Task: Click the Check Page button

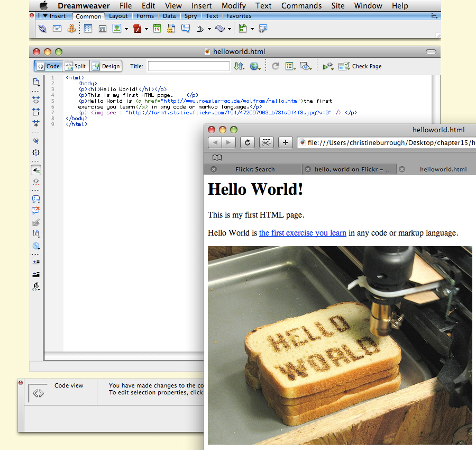Action: (x=360, y=66)
